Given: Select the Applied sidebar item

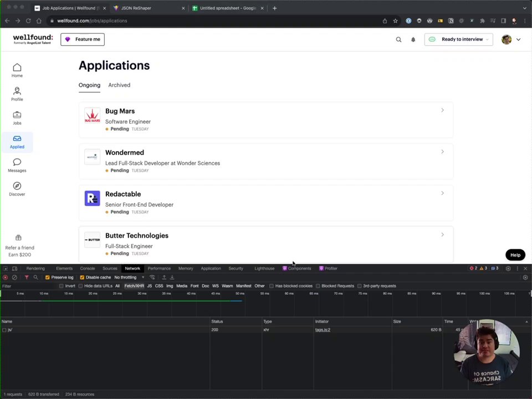Looking at the screenshot, I should (x=17, y=142).
